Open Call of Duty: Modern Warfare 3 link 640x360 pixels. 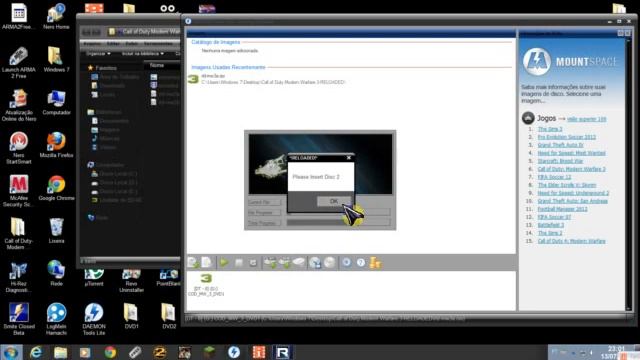(571, 169)
